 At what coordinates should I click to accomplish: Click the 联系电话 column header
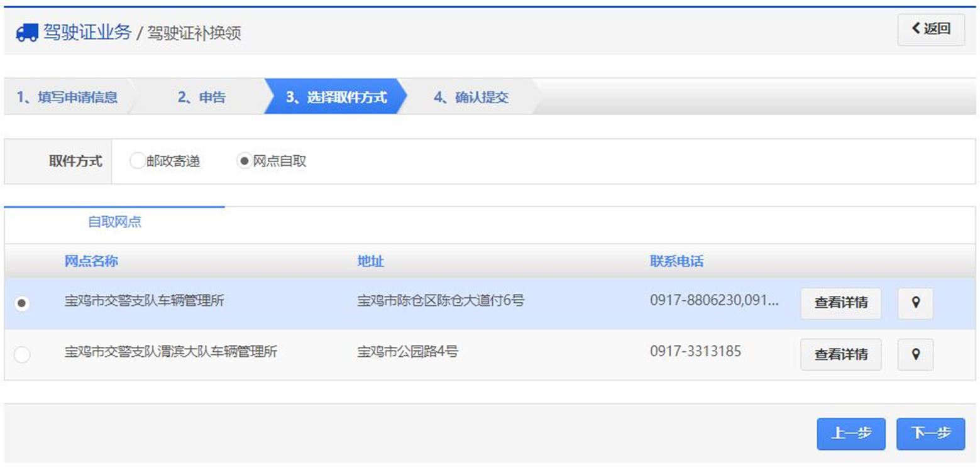click(676, 261)
